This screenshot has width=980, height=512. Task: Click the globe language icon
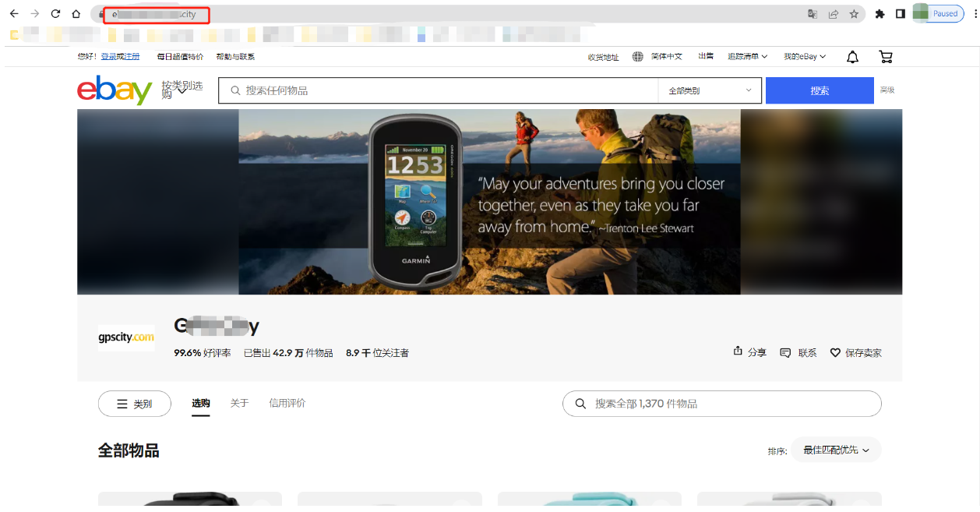tap(638, 57)
